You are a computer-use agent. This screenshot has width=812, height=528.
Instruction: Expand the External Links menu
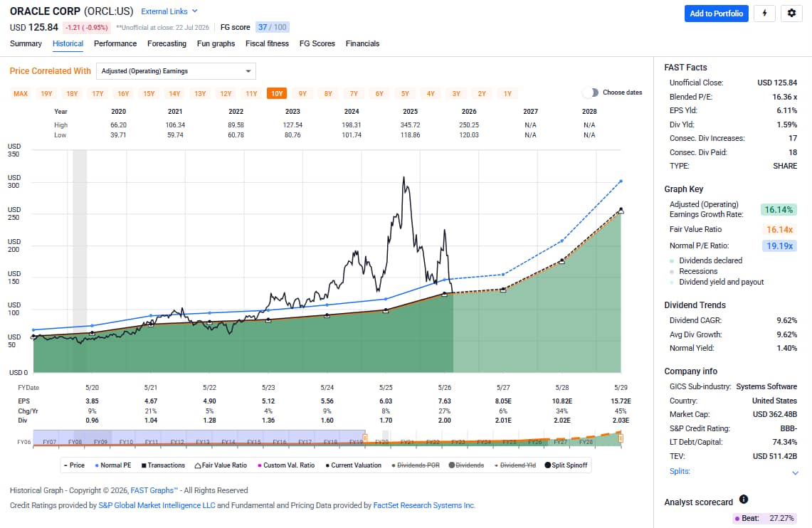[x=169, y=11]
